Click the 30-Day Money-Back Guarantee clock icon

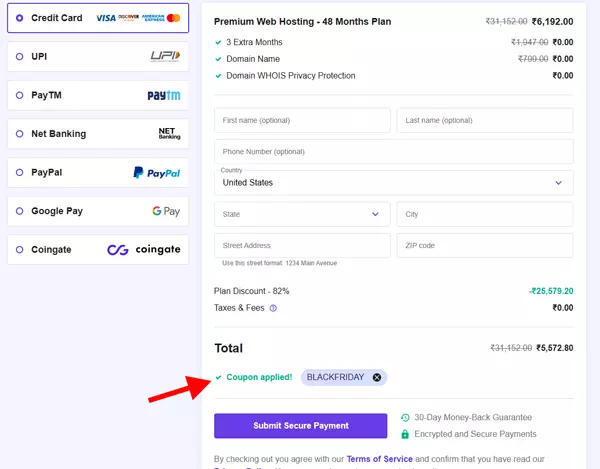[405, 417]
